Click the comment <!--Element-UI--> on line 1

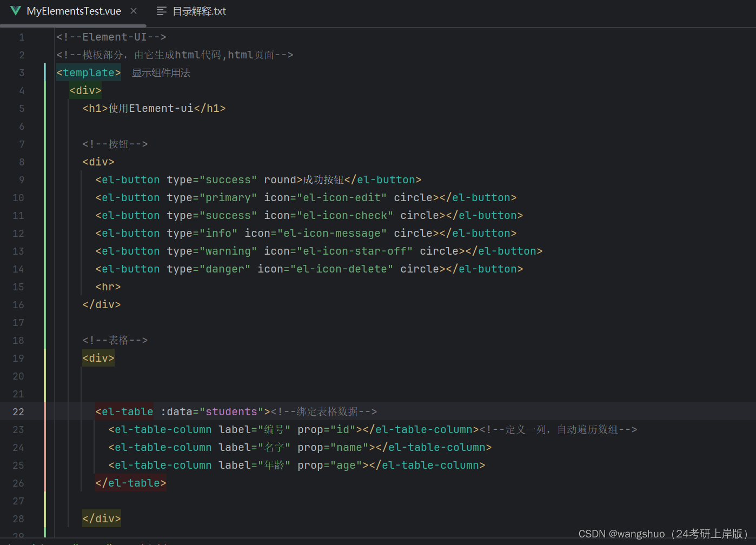111,37
